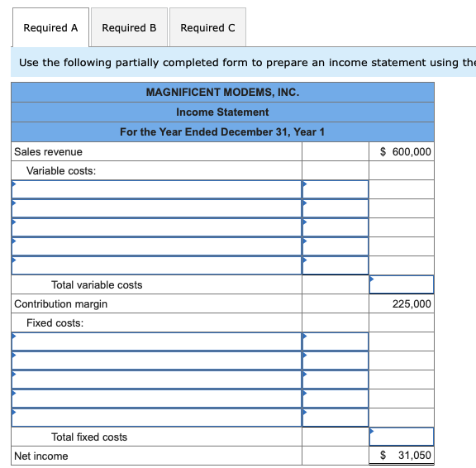The width and height of the screenshot is (476, 468).
Task: Select the MAGNIFICENT MODEMS, INC. heading
Action: click(x=222, y=92)
